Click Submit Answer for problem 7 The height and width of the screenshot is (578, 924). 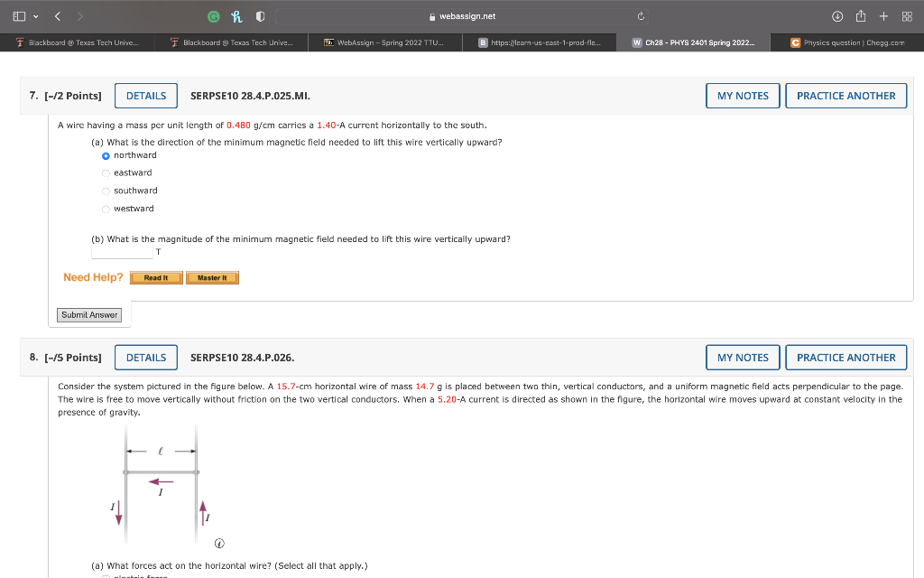click(89, 314)
